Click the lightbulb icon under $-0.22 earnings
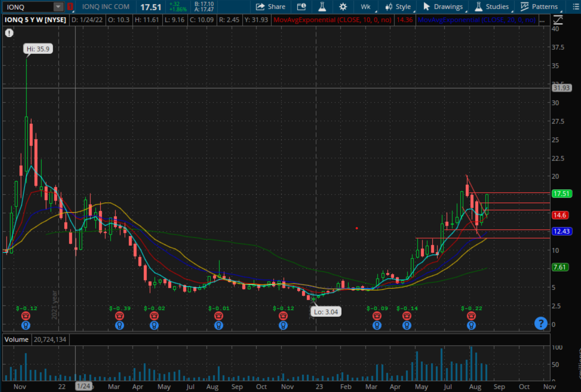Screen dimensions: 581x392 coord(471,325)
